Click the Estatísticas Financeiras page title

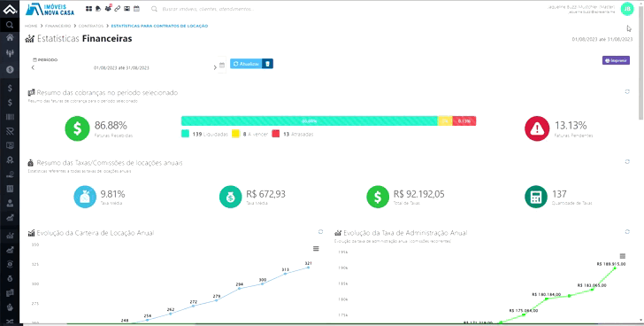[x=85, y=39]
